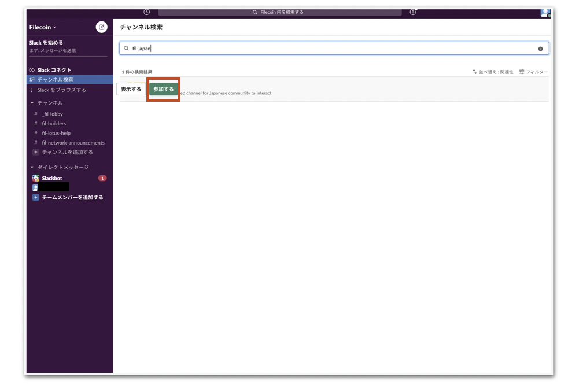Click the compose new message icon
This screenshot has width=583, height=392.
[102, 27]
